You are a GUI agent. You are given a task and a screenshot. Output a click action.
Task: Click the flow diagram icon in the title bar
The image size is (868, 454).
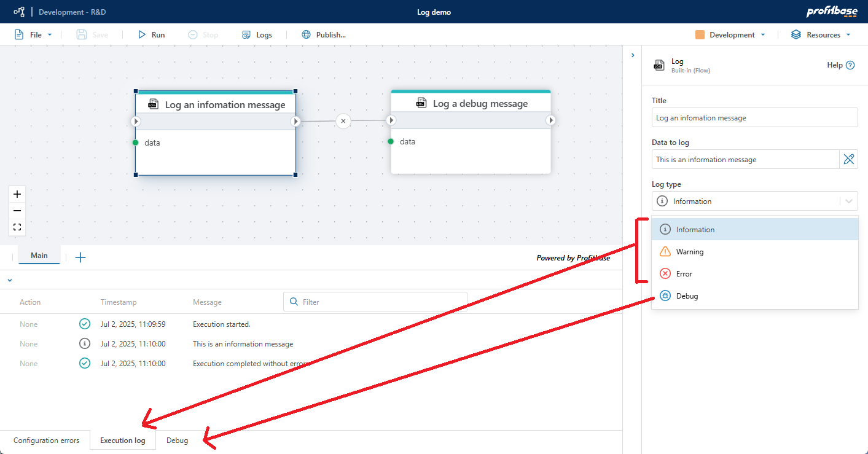coord(19,12)
